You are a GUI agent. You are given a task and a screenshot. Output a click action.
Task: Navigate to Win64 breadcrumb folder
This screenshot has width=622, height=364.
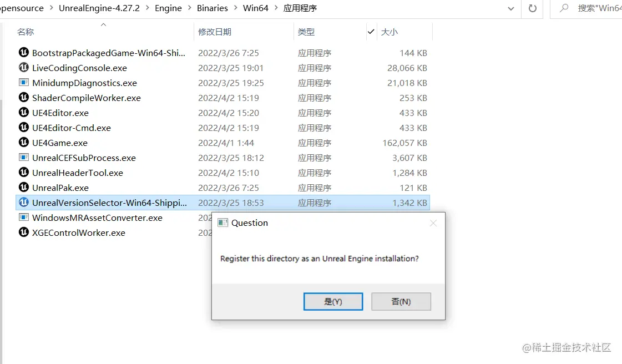(255, 8)
